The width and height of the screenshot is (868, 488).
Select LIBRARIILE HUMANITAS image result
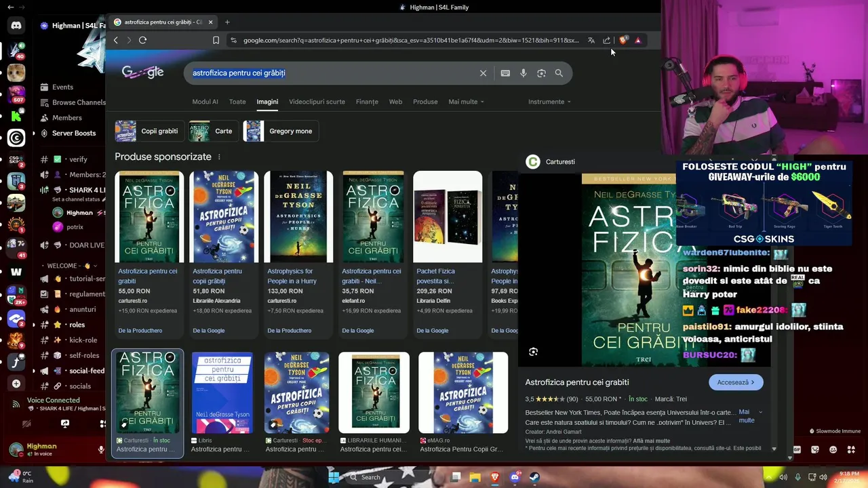click(374, 403)
